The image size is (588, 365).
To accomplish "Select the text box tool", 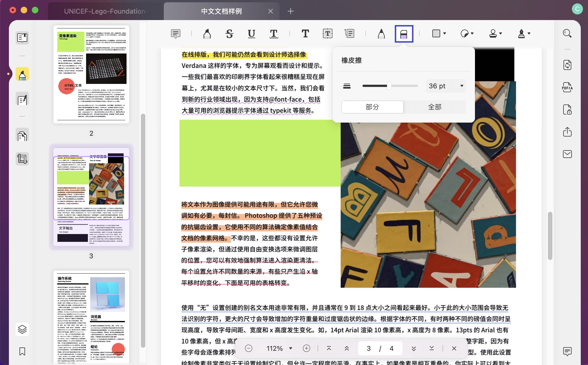I will [x=327, y=34].
